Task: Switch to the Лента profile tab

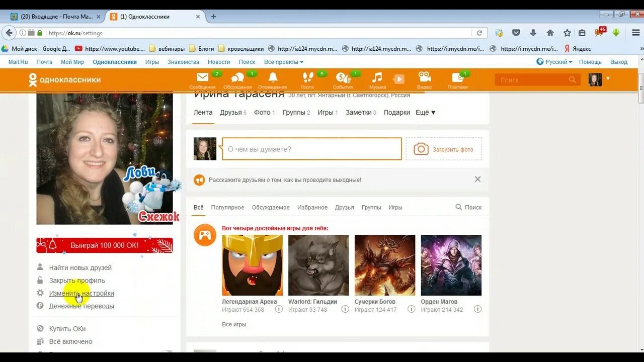Action: pos(203,113)
